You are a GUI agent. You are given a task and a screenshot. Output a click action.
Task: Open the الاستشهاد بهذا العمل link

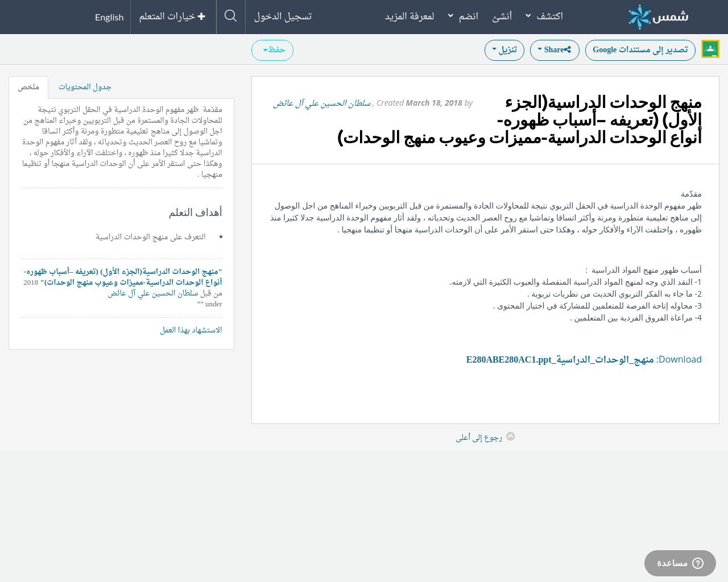(191, 330)
